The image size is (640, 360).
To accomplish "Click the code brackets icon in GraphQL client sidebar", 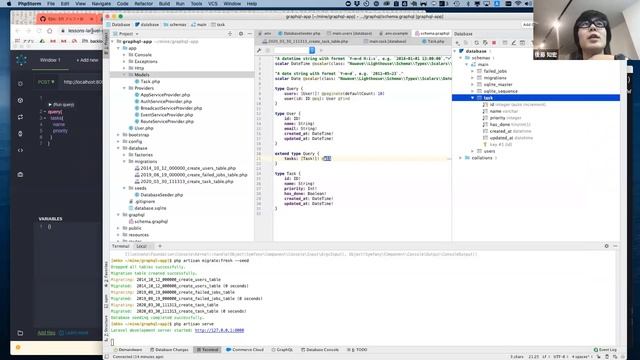I will point(20,150).
